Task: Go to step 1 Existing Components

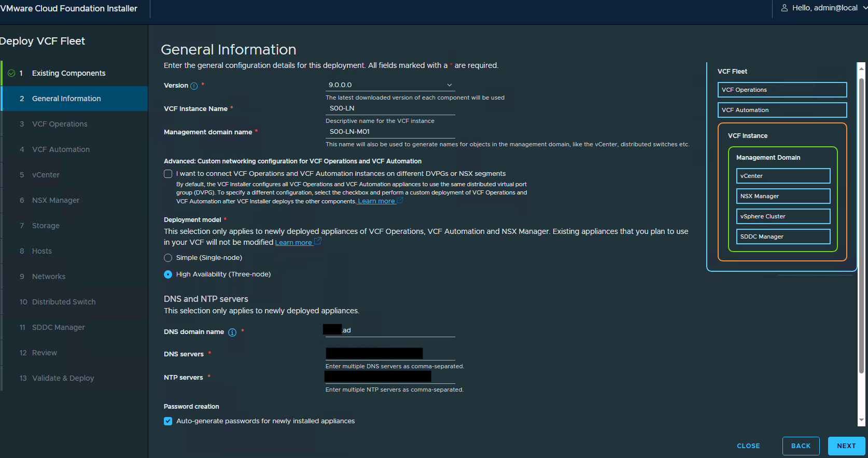Action: tap(74, 73)
